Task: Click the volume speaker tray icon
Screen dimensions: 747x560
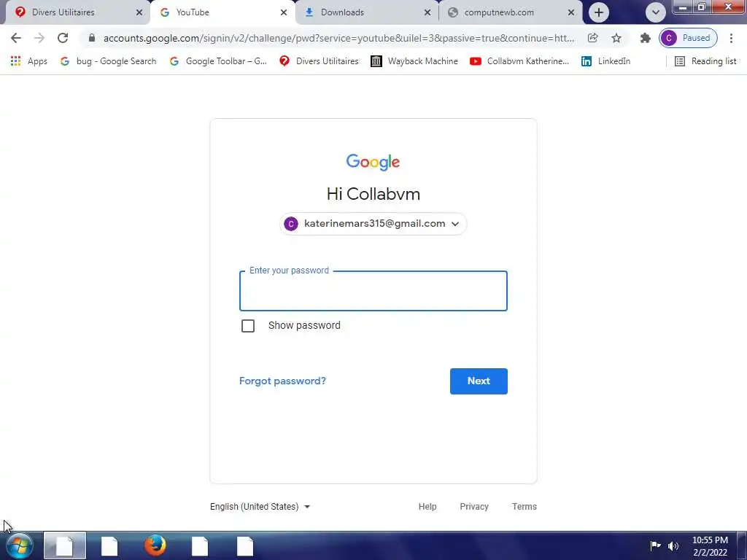Action: tap(673, 545)
